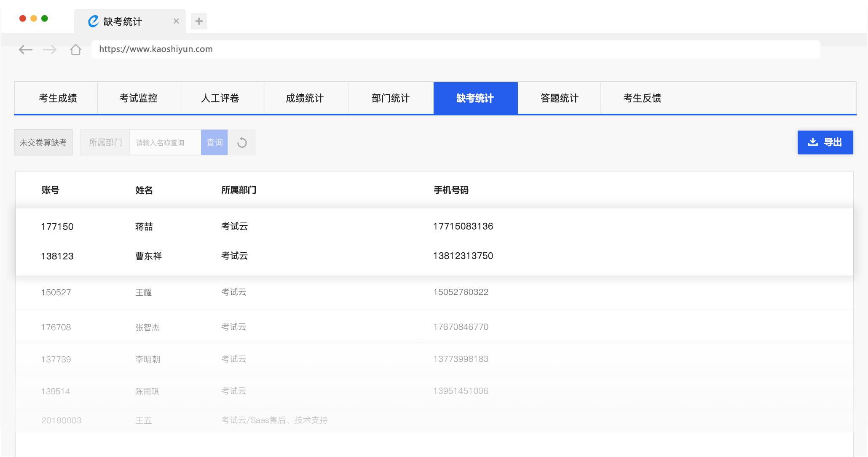Click the browser back arrow
Image resolution: width=868 pixels, height=457 pixels.
26,50
